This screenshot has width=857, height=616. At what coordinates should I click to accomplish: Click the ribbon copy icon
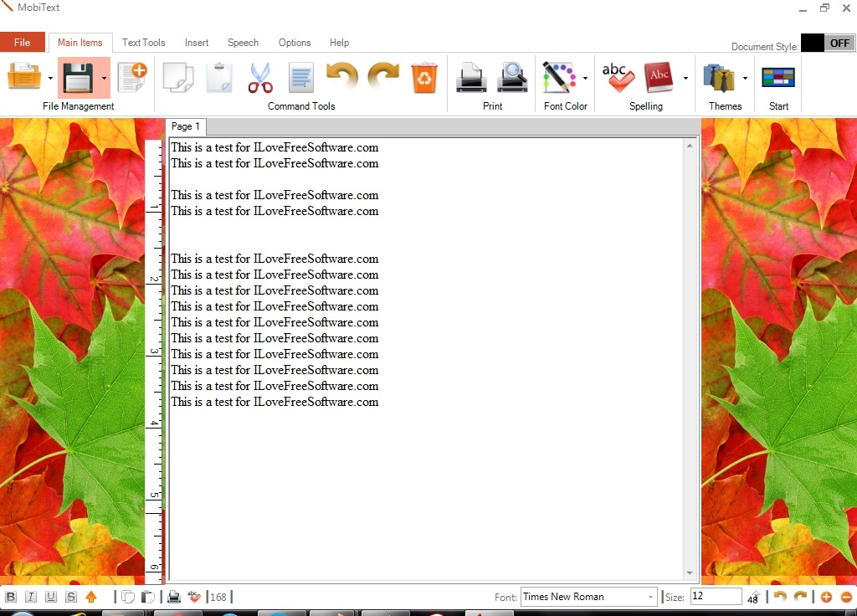click(179, 78)
